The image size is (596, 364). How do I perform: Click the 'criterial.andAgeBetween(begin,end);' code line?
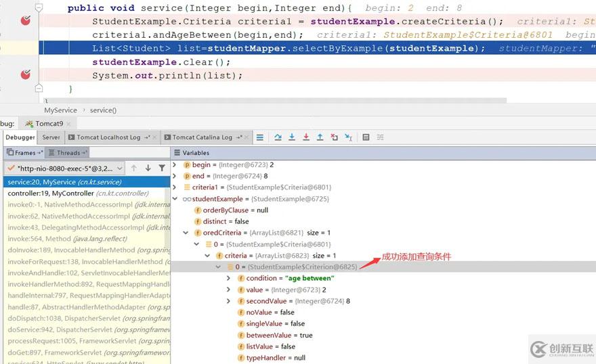[198, 35]
